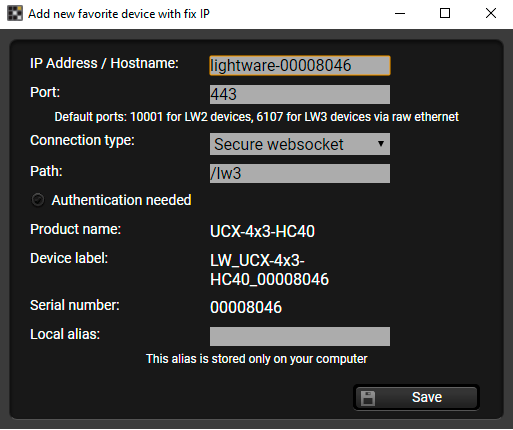513x430 pixels.
Task: Click the UCX-4x3-HC40 product name value
Action: click(x=262, y=231)
